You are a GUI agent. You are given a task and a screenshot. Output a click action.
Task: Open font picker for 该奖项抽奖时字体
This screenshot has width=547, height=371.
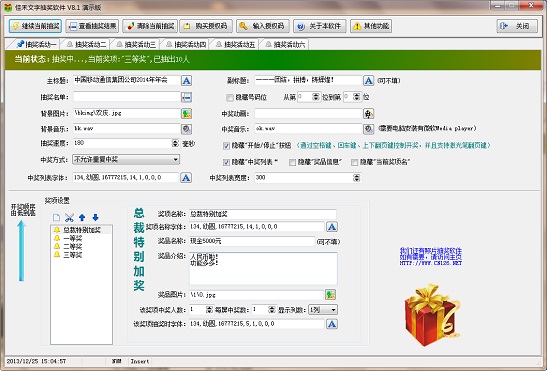click(x=332, y=324)
